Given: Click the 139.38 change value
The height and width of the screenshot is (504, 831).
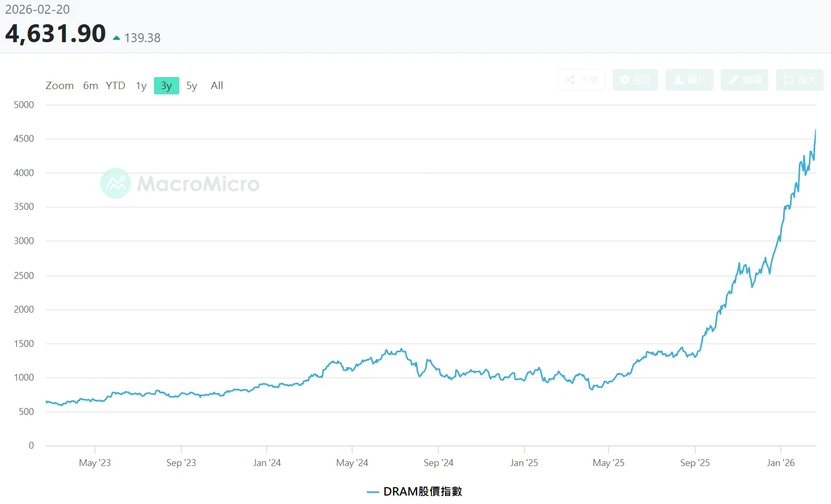Looking at the screenshot, I should (142, 38).
